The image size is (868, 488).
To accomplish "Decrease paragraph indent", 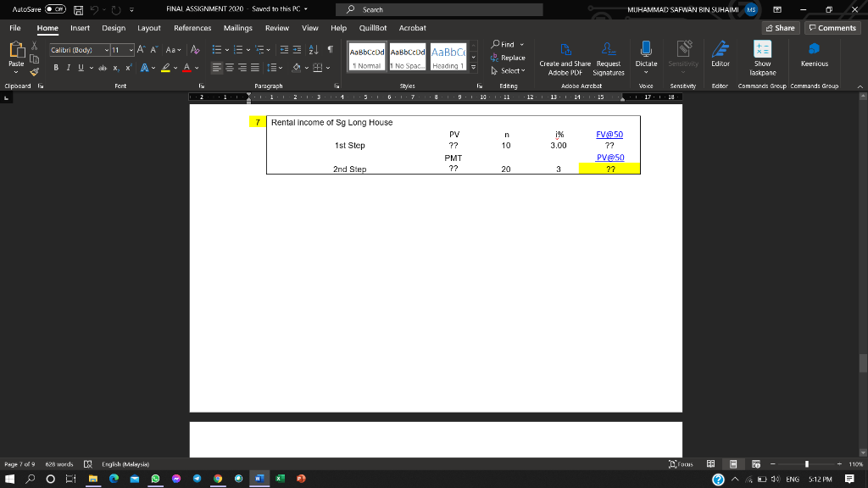I will click(284, 50).
